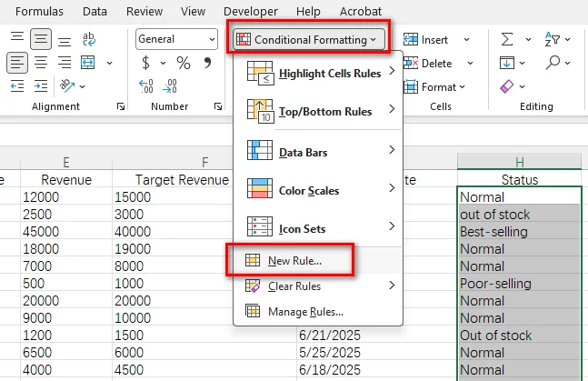Expand Insert dropdown arrow

point(466,39)
